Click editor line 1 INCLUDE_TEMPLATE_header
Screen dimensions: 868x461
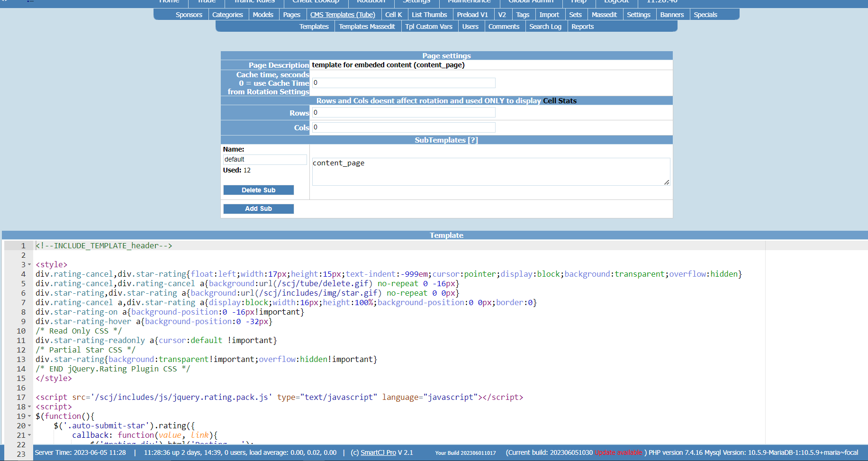pos(104,245)
